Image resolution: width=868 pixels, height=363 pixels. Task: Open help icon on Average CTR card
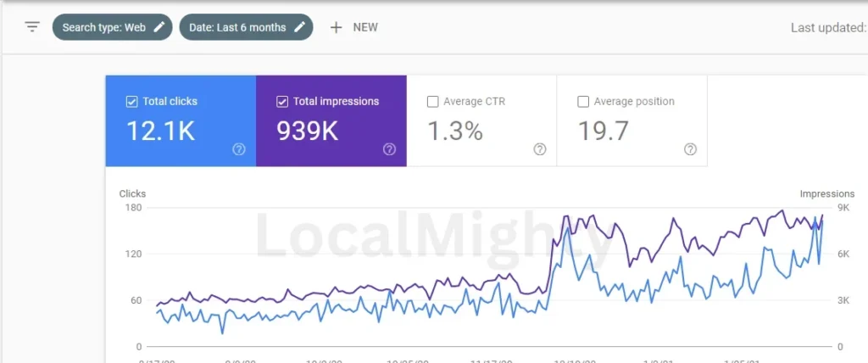point(540,149)
